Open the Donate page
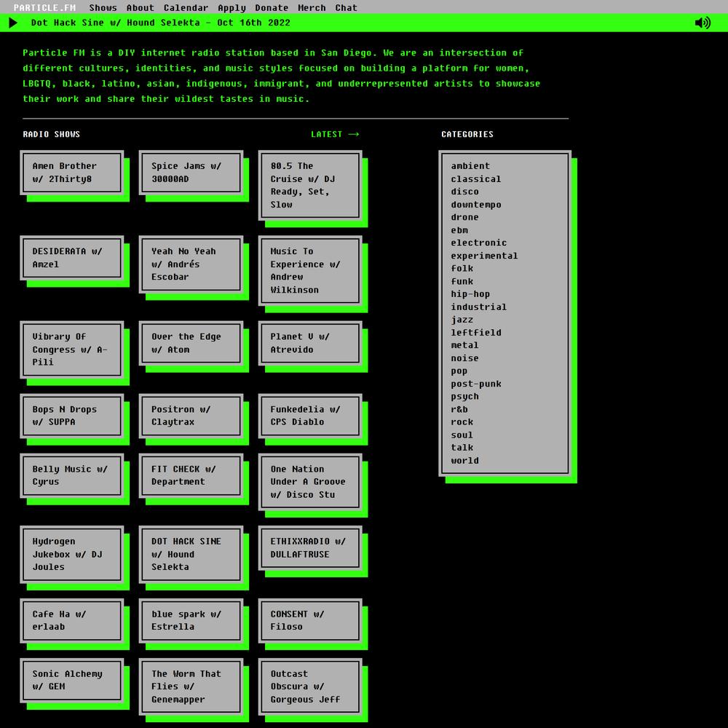728x728 pixels. pos(272,7)
